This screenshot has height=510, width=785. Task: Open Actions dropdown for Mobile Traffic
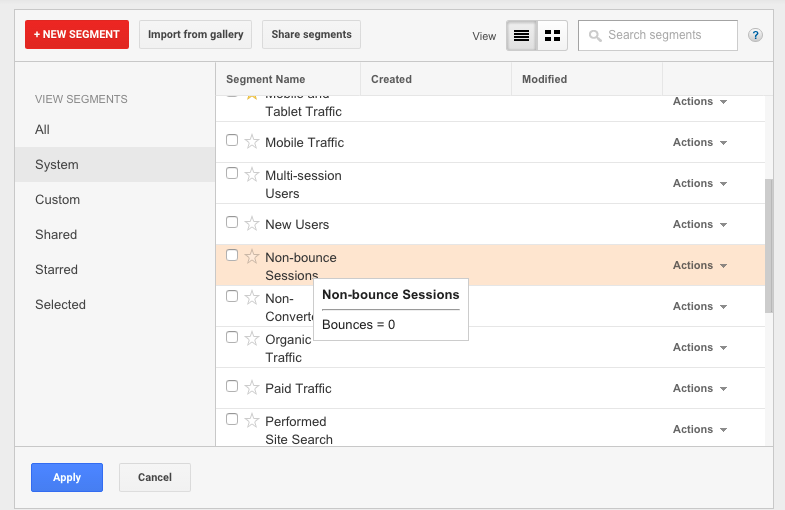(699, 143)
